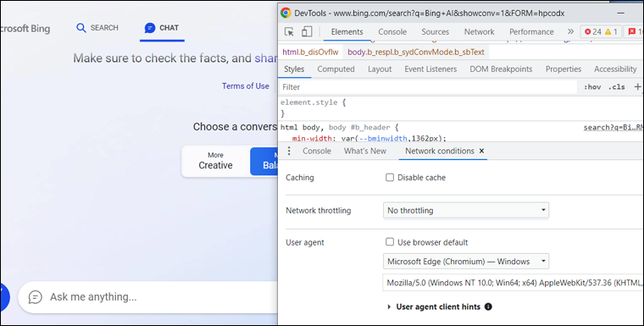644x326 pixels.
Task: Click the search?q=Bi source file link
Action: (613, 127)
